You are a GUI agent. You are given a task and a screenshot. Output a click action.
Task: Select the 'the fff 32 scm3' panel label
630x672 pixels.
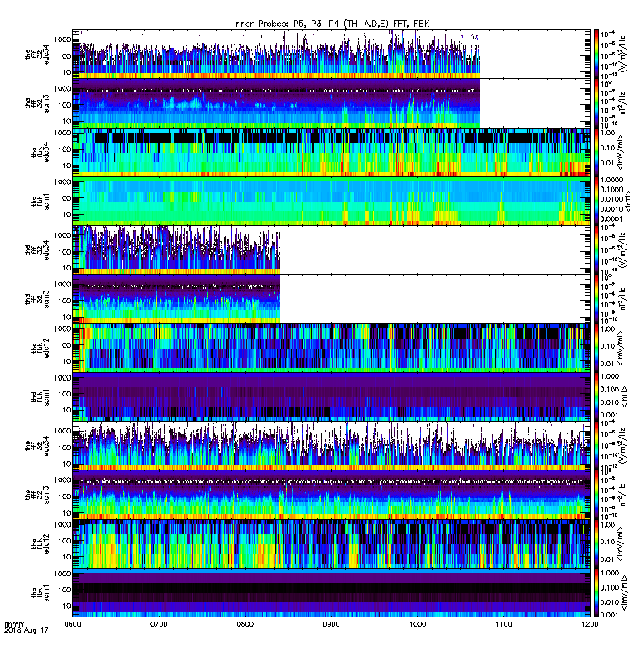[x=37, y=495]
